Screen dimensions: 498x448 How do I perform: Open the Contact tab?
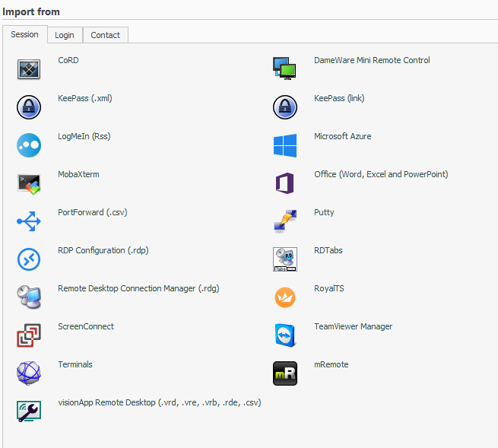pyautogui.click(x=106, y=35)
